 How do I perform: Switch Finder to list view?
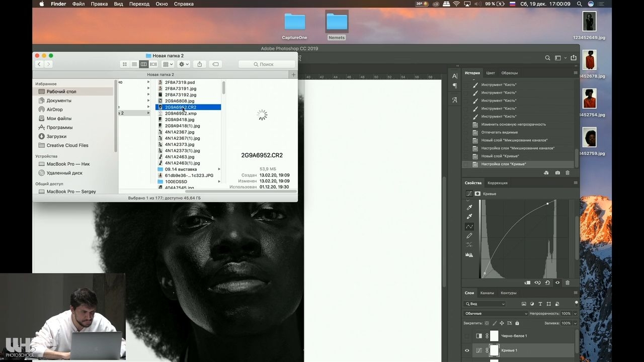pyautogui.click(x=134, y=64)
